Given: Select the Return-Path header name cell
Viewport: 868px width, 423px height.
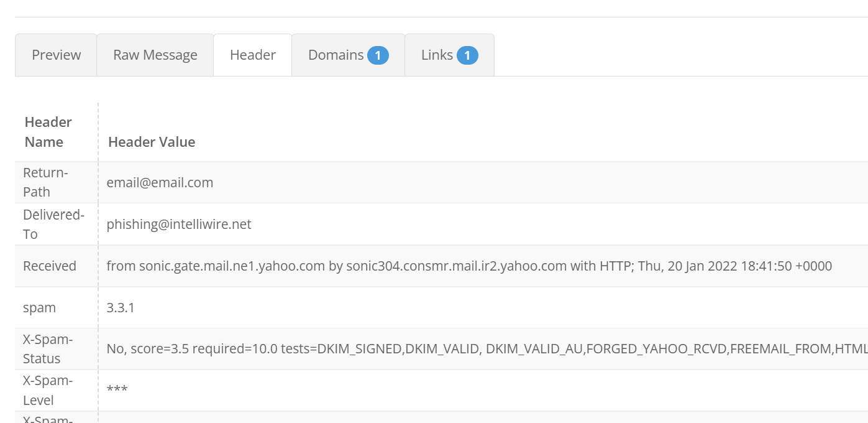Looking at the screenshot, I should pyautogui.click(x=45, y=182).
